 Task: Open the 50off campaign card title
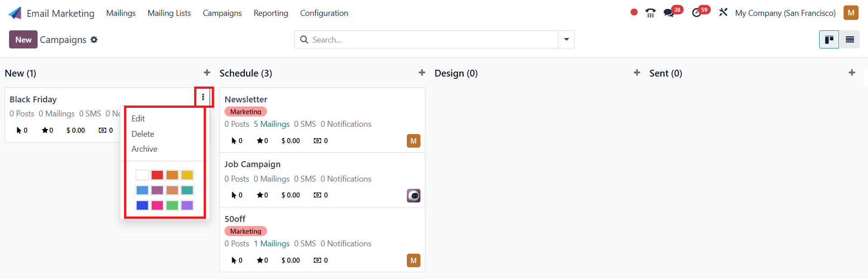[235, 219]
